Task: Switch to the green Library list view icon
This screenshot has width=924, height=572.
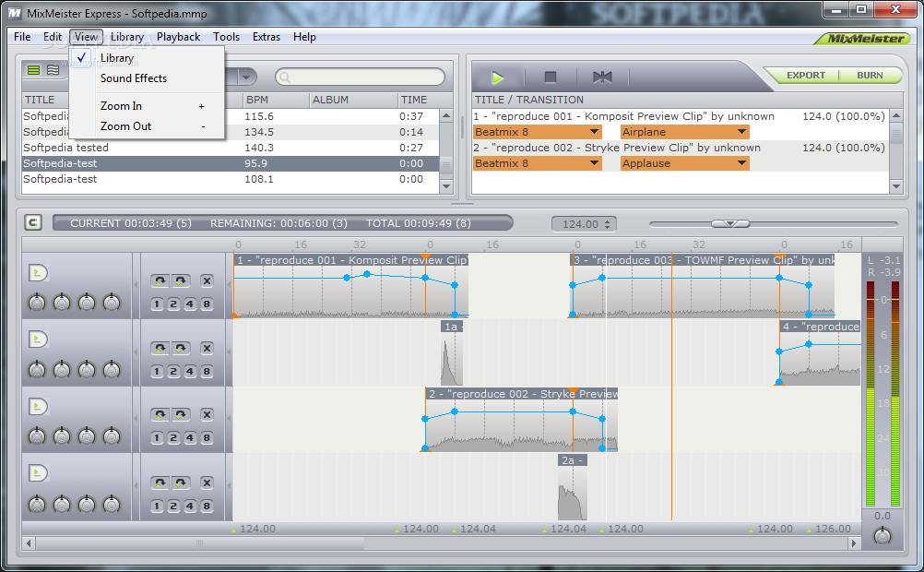Action: [33, 70]
